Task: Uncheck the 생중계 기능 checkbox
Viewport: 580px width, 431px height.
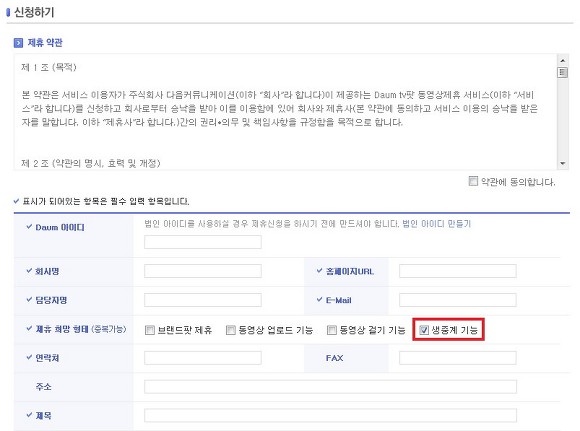Action: point(424,330)
